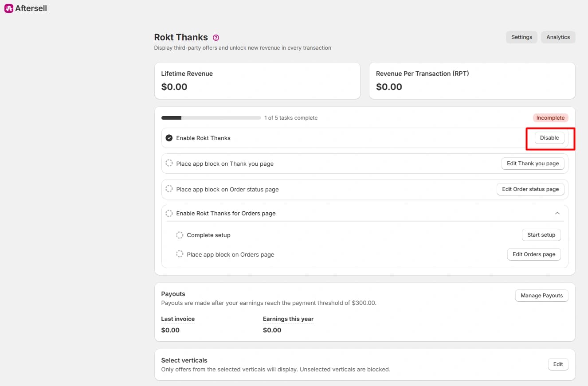The height and width of the screenshot is (386, 588).
Task: Click Edit Order status page button
Action: [530, 189]
